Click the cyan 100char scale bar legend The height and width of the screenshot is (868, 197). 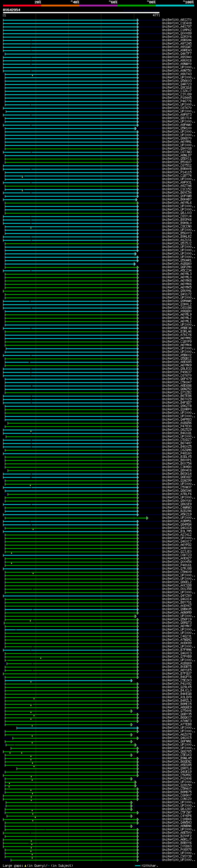tap(137, 866)
